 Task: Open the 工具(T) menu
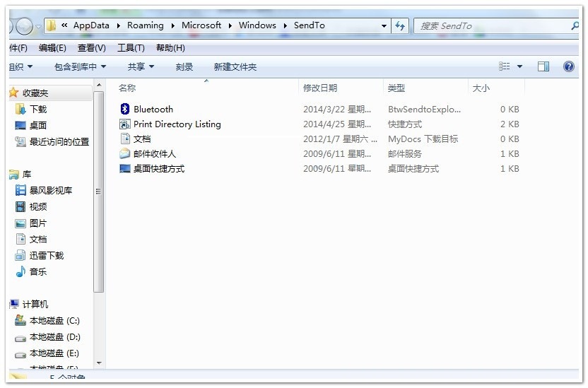(131, 48)
